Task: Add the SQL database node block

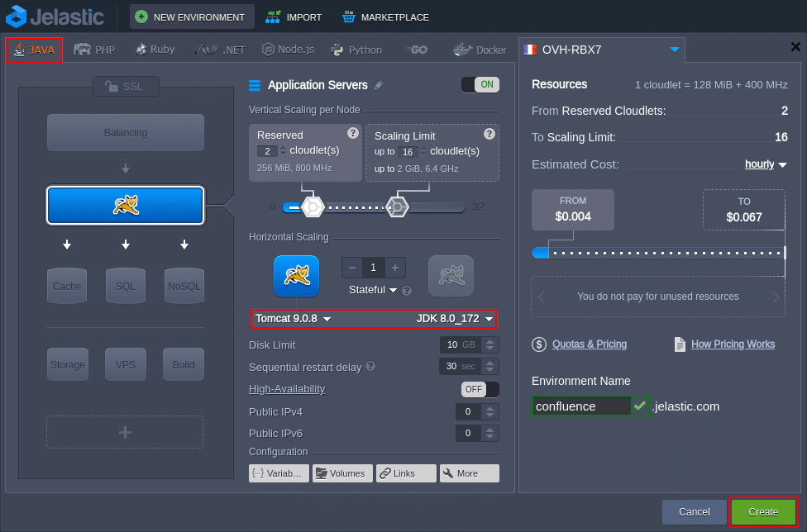Action: (125, 286)
